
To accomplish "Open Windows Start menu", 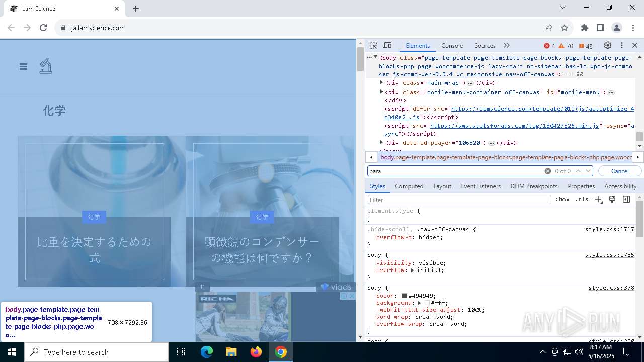I will click(x=12, y=352).
